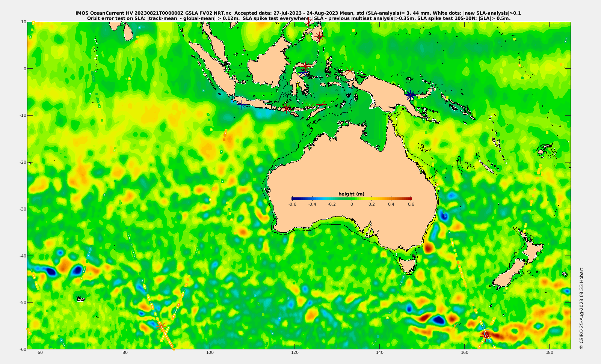Viewport: 601px width, 364px height.
Task: Click the '© CSIRO 25-Aug-2023 08:33 Hobart' text
Action: pos(581,308)
